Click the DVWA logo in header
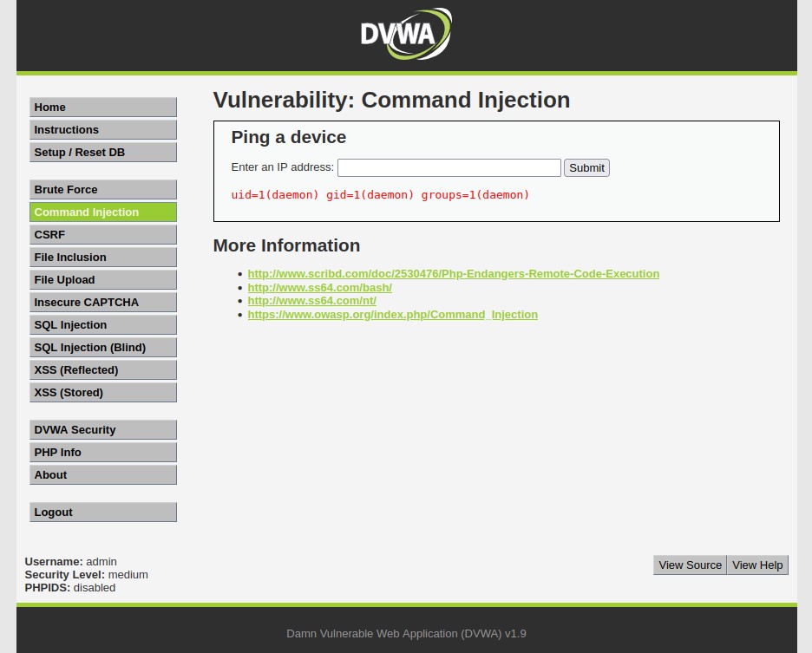The image size is (812, 653). (407, 34)
